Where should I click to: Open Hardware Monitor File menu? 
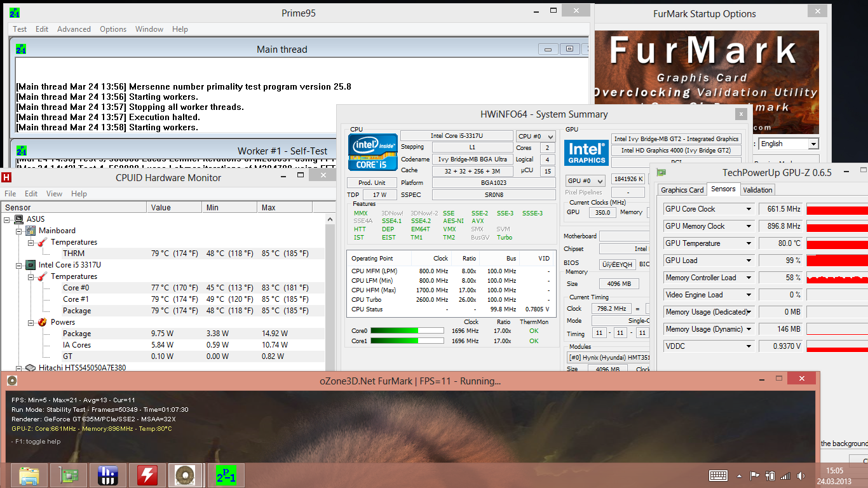pos(10,194)
